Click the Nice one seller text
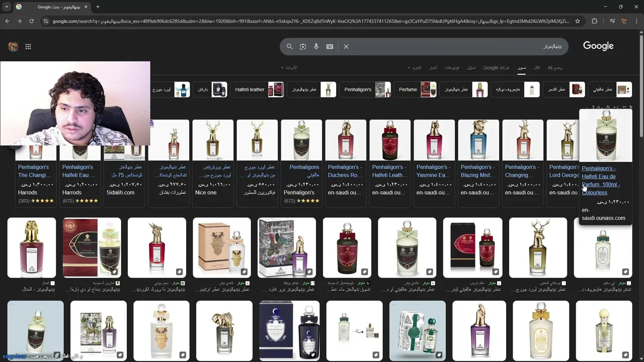This screenshot has width=644, height=362. [x=206, y=193]
